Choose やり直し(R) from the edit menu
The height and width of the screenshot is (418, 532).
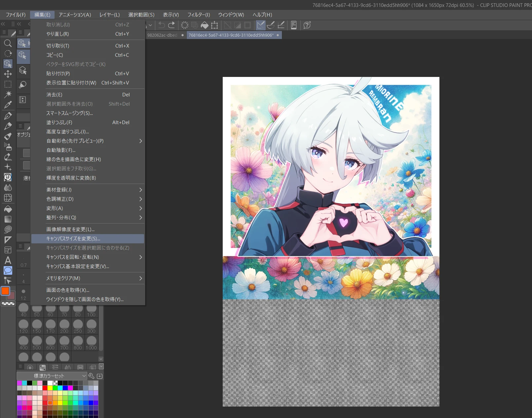(x=88, y=34)
